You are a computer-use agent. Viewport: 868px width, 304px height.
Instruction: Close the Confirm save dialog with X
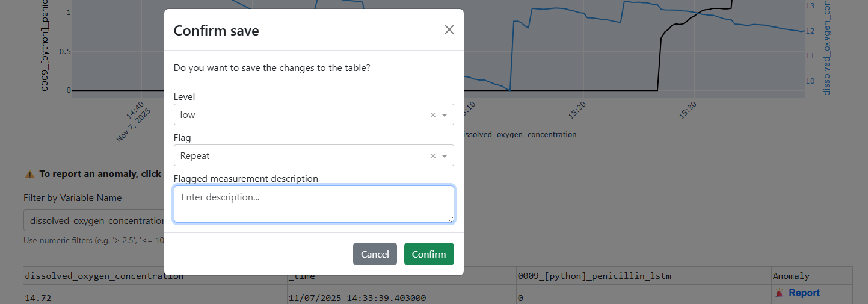[x=449, y=29]
